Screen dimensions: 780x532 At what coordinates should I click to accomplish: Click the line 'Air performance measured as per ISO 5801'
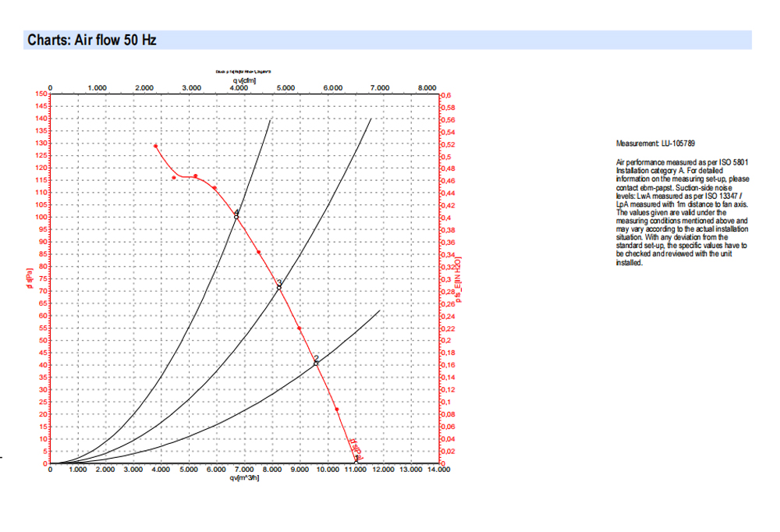682,162
